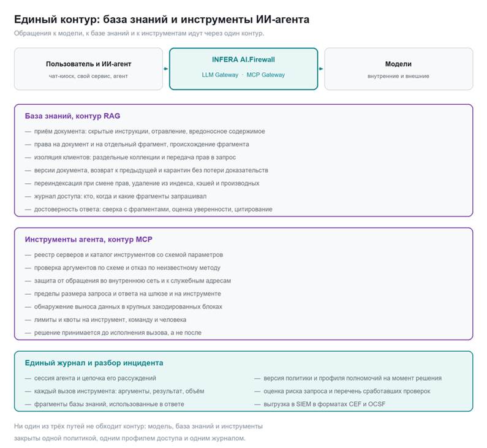Click the arrow between user and Firewall boxes
487x448 pixels.
(166, 69)
